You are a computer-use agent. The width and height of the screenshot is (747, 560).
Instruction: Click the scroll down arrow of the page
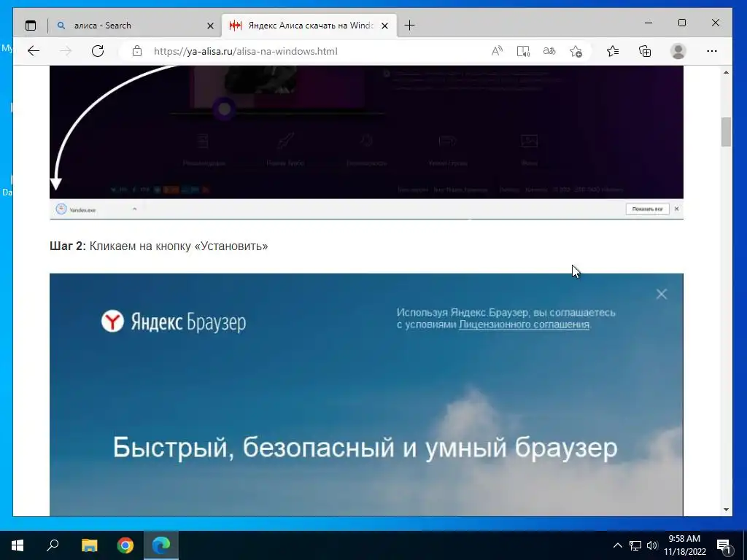click(726, 510)
